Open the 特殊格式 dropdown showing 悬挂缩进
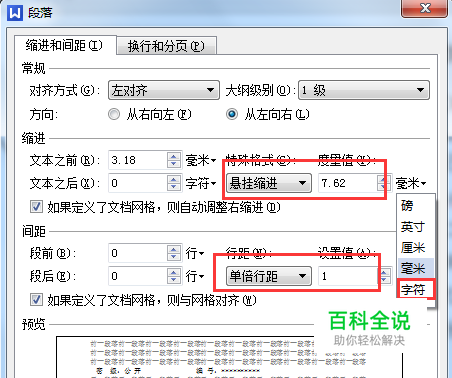The width and height of the screenshot is (452, 378). click(x=269, y=183)
